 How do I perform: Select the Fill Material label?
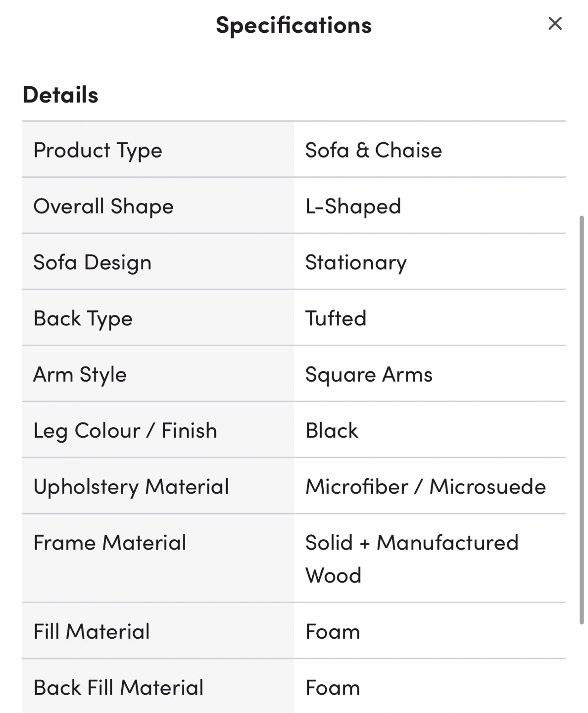(x=92, y=631)
